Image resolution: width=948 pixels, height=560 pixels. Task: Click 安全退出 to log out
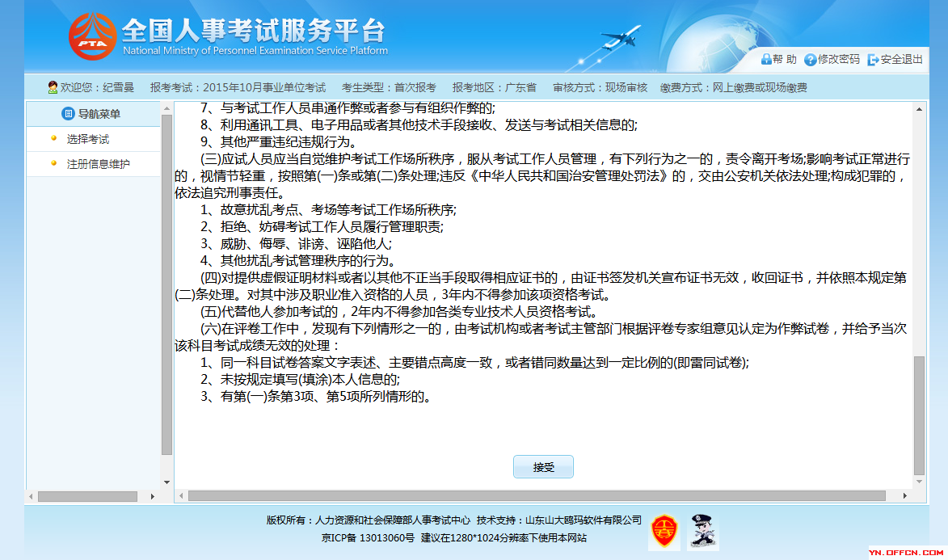coord(901,59)
